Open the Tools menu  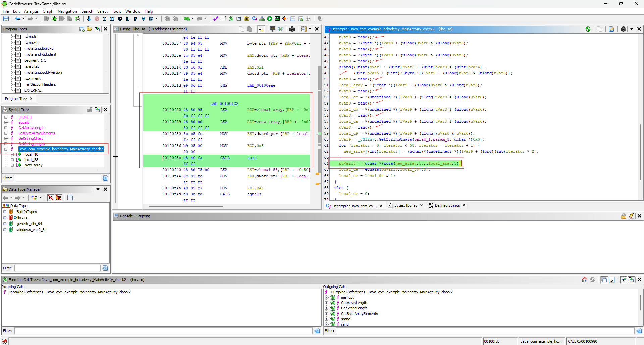(116, 11)
